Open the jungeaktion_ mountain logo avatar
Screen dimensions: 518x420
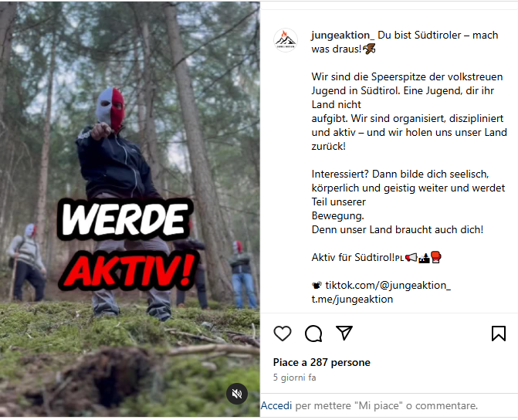click(286, 40)
